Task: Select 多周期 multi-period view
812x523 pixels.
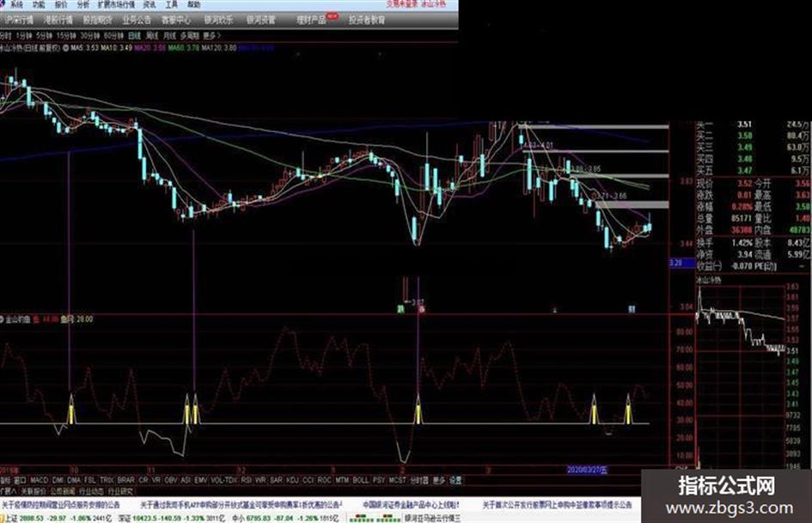Action: 190,36
